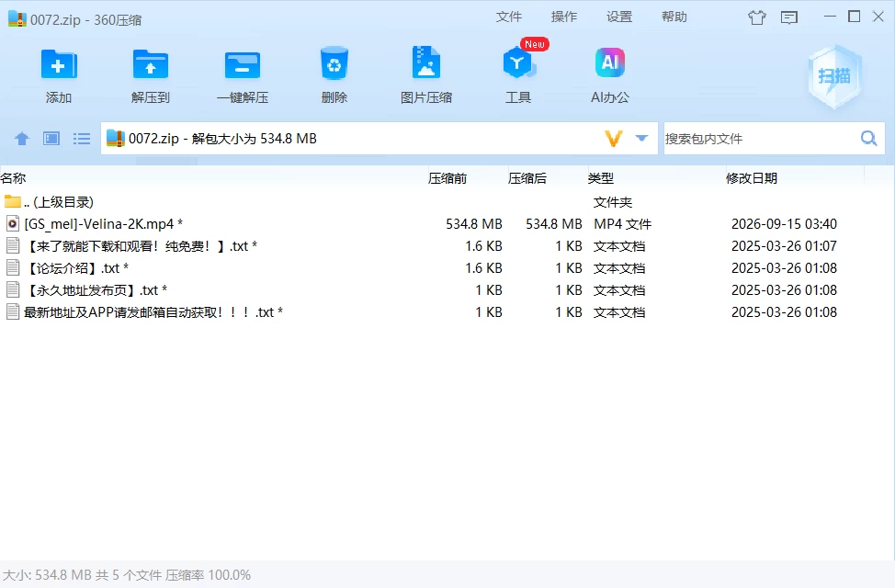Click the orange V icon in path bar

point(613,138)
